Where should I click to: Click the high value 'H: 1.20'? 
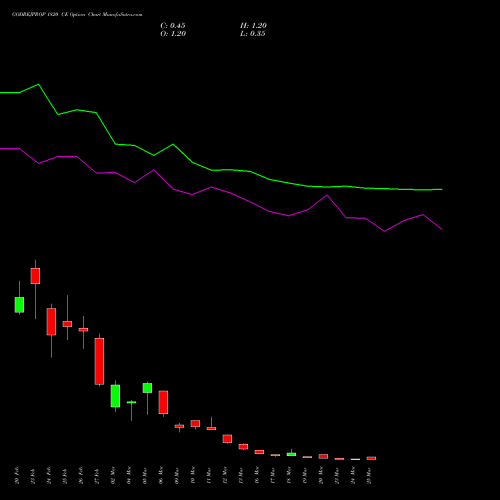[x=253, y=26]
